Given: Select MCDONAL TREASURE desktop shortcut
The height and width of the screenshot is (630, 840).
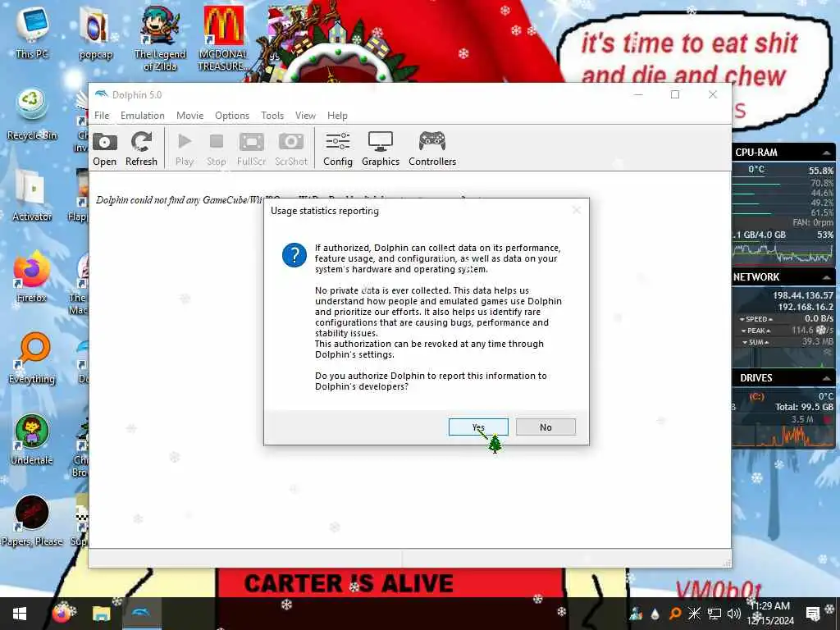Looking at the screenshot, I should [223, 39].
